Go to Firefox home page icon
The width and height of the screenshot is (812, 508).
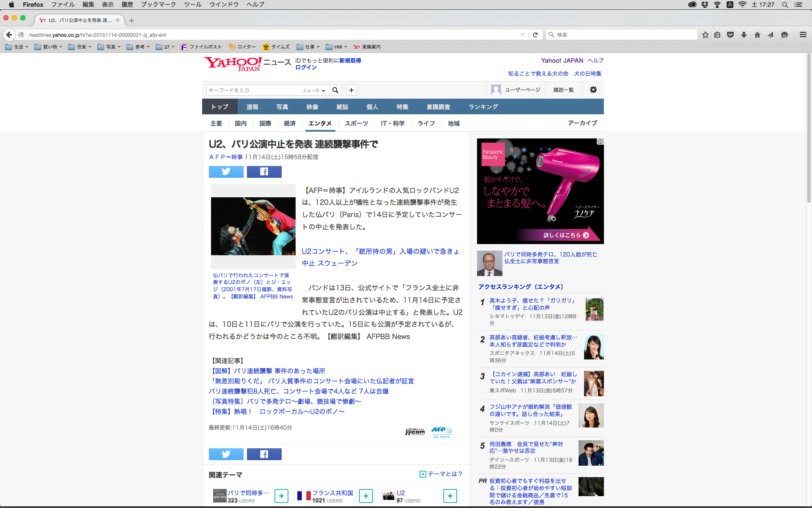point(757,35)
